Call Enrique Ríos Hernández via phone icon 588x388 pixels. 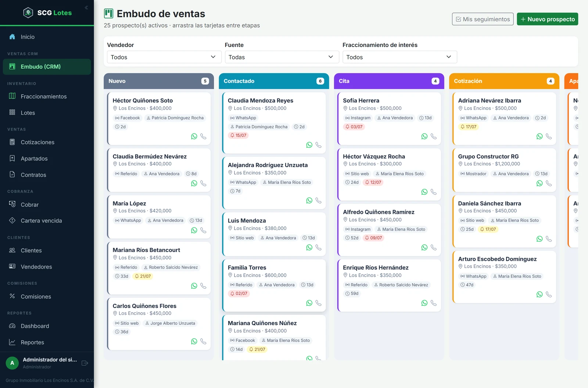(x=434, y=303)
